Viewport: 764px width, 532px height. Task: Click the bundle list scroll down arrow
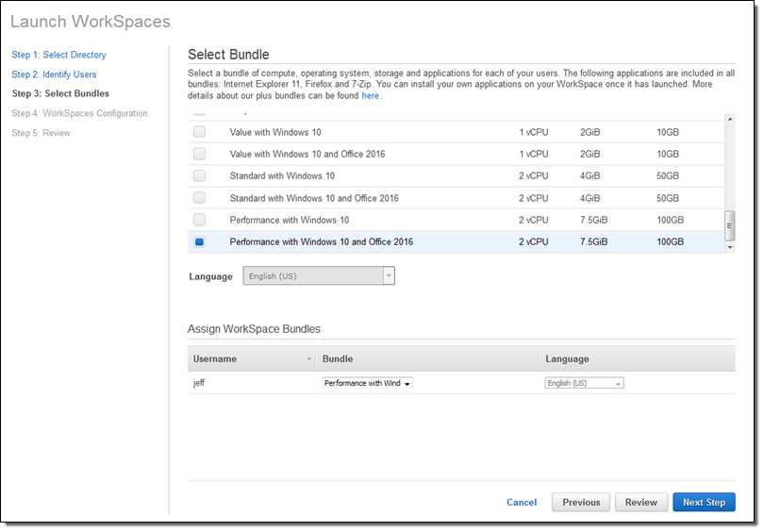[729, 246]
